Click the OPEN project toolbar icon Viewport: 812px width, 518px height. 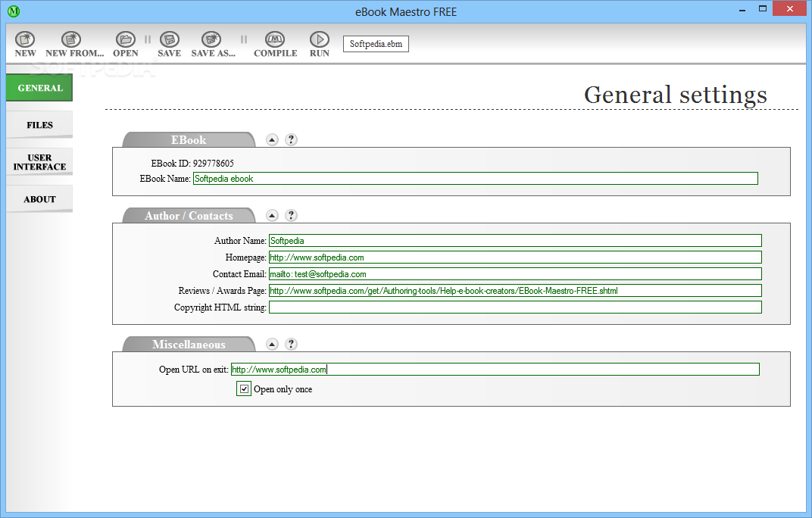pos(125,39)
